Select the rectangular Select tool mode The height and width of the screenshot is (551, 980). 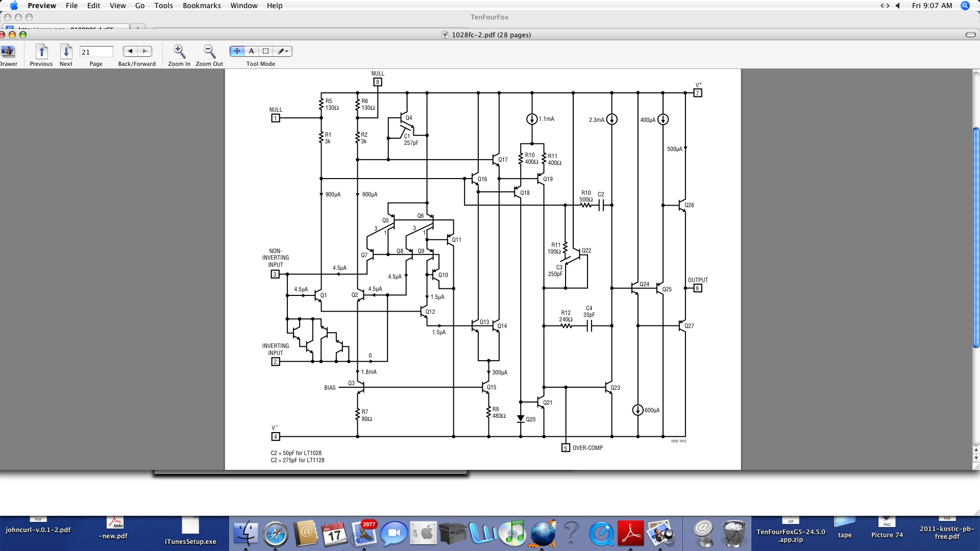pyautogui.click(x=265, y=51)
